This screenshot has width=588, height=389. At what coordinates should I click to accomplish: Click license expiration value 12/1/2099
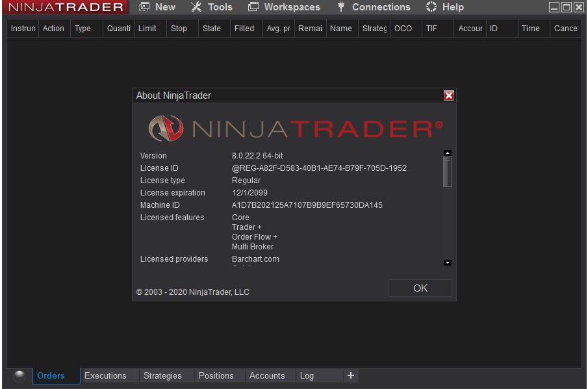249,193
